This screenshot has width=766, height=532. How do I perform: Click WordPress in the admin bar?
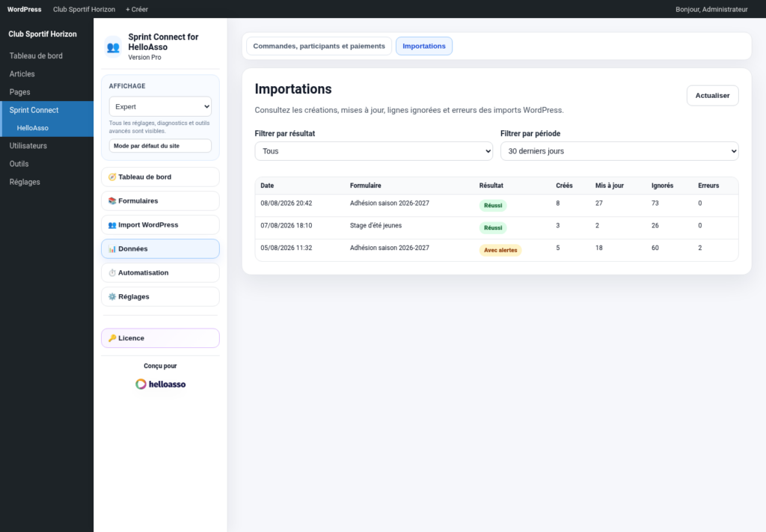25,9
